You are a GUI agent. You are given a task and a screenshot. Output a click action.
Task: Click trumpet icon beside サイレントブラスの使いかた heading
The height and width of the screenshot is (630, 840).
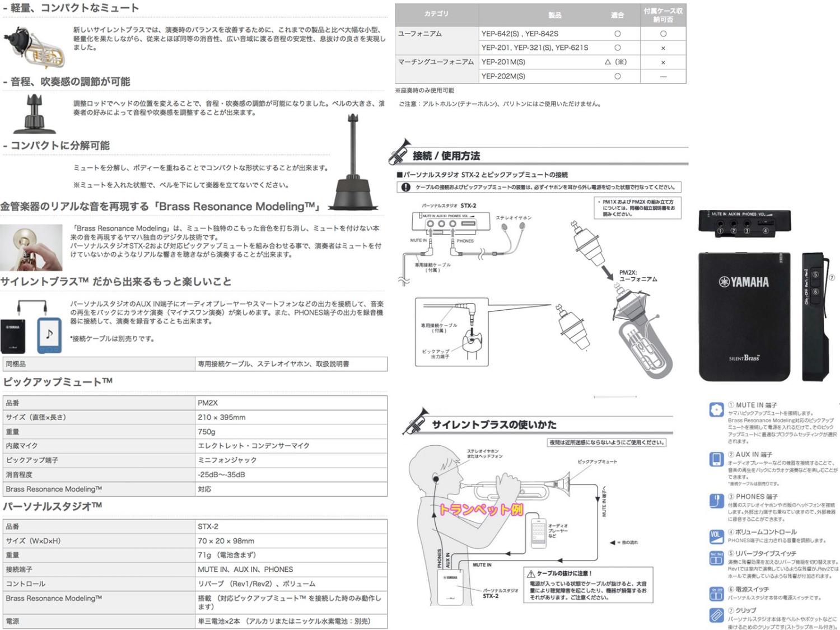tap(416, 421)
